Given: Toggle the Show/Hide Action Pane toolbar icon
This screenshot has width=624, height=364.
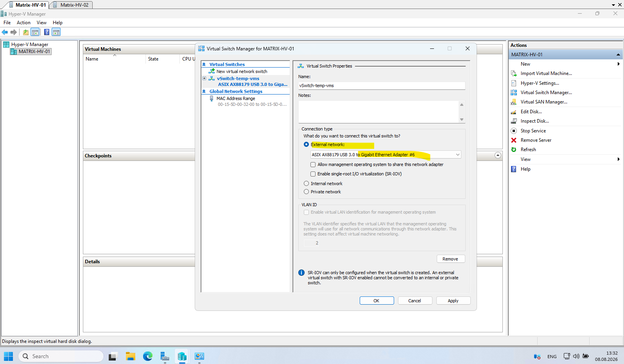Looking at the screenshot, I should pyautogui.click(x=56, y=32).
